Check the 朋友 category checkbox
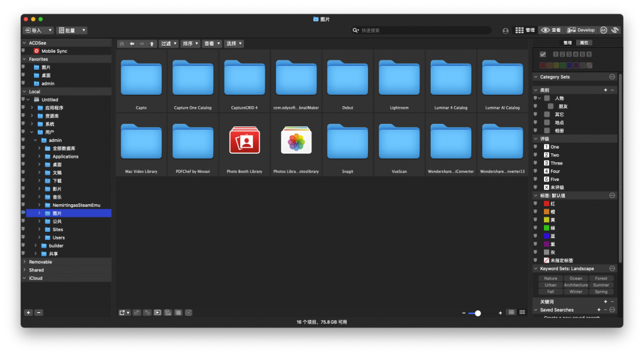 (x=551, y=106)
